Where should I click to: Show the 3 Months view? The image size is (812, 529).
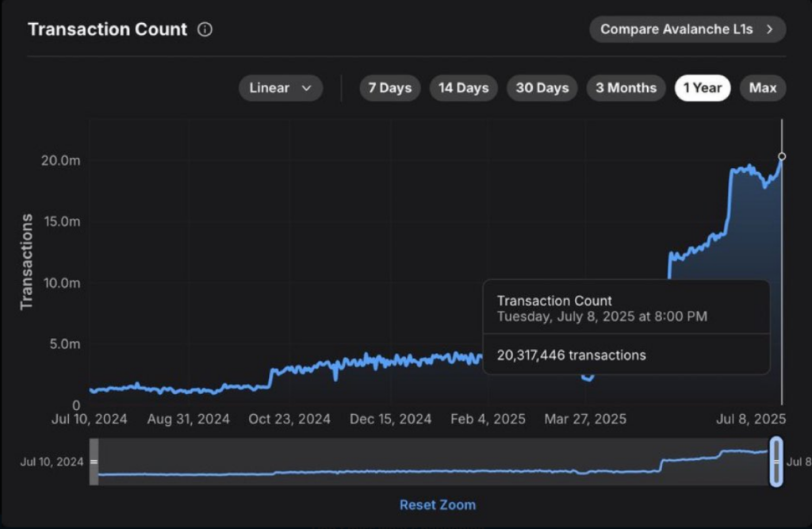pos(626,88)
